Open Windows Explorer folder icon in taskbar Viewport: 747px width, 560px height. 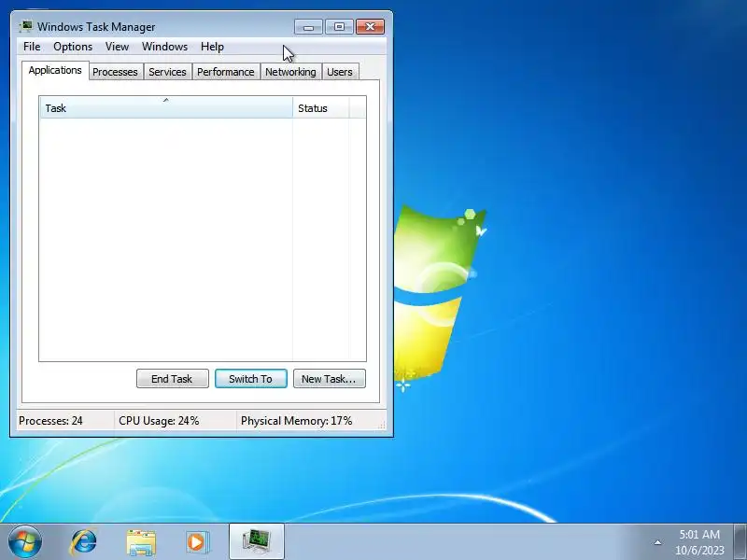click(x=141, y=542)
